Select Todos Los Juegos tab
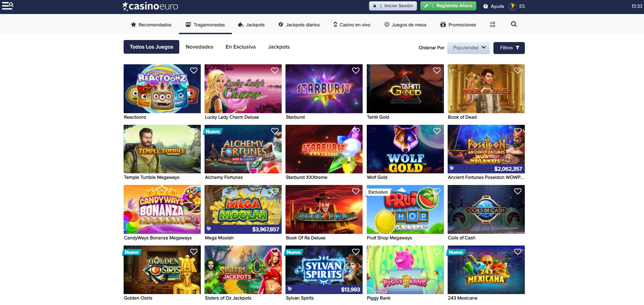The height and width of the screenshot is (305, 644). coord(151,47)
